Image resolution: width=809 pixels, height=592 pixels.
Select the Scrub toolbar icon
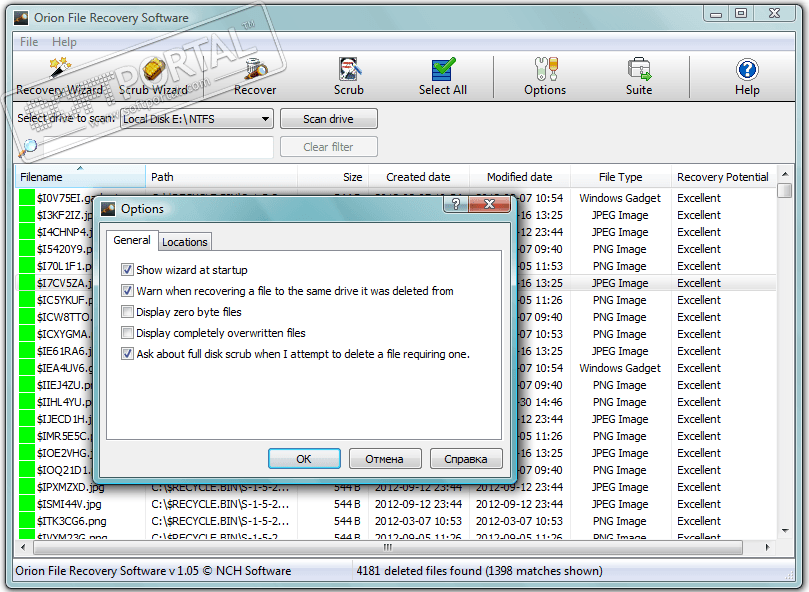coord(349,76)
